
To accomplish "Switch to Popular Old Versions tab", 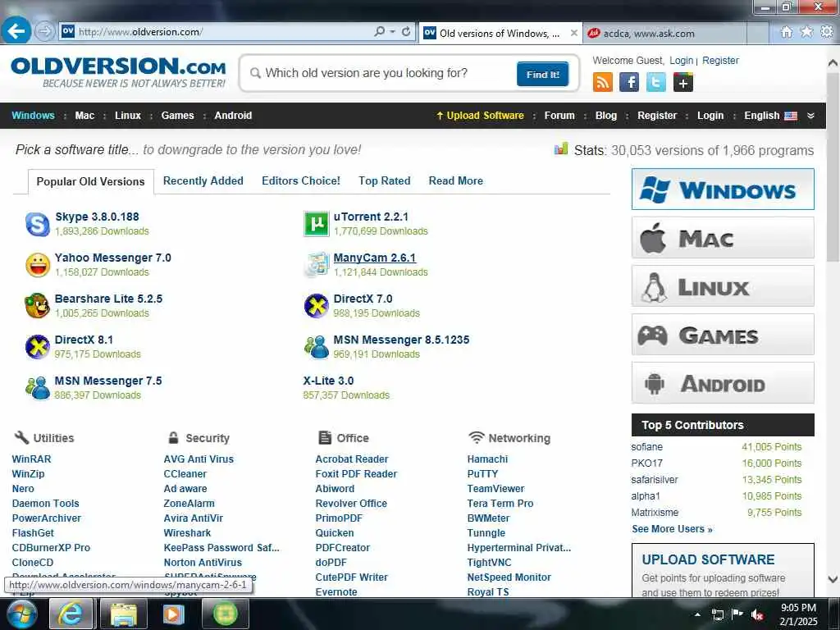I will pos(90,181).
